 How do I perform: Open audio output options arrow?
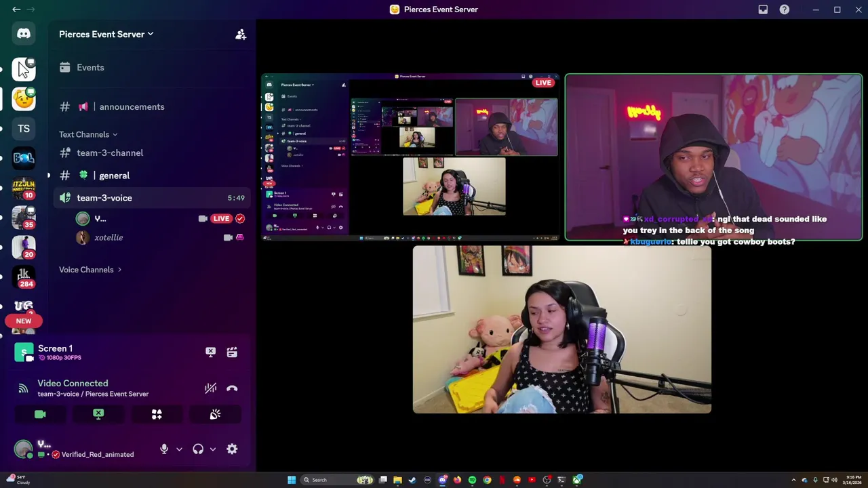[x=213, y=449]
